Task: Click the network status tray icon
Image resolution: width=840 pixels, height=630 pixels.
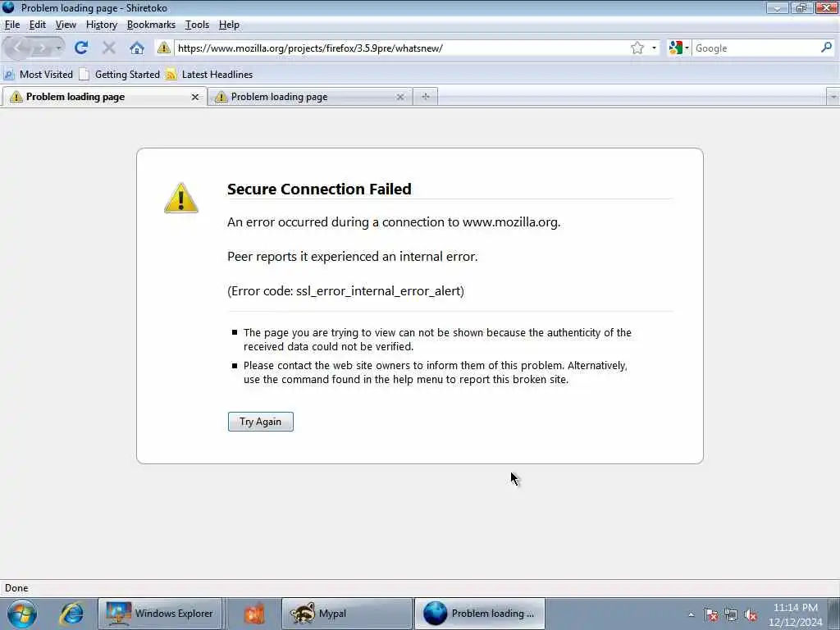Action: pos(731,615)
